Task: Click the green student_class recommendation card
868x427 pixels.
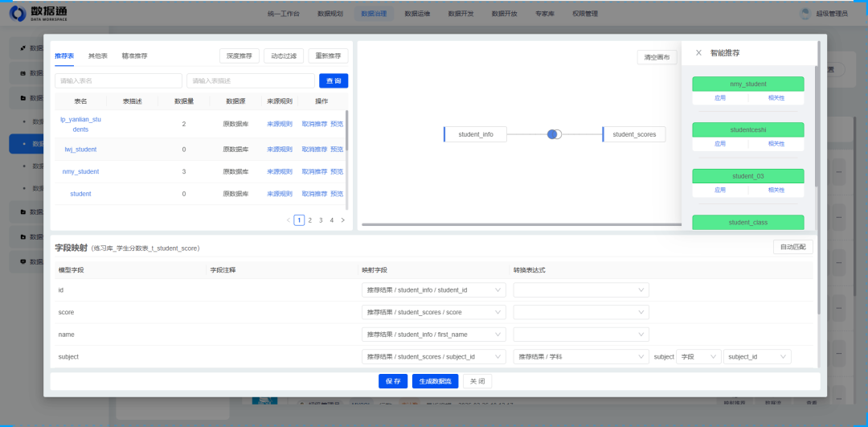Action: coord(748,222)
